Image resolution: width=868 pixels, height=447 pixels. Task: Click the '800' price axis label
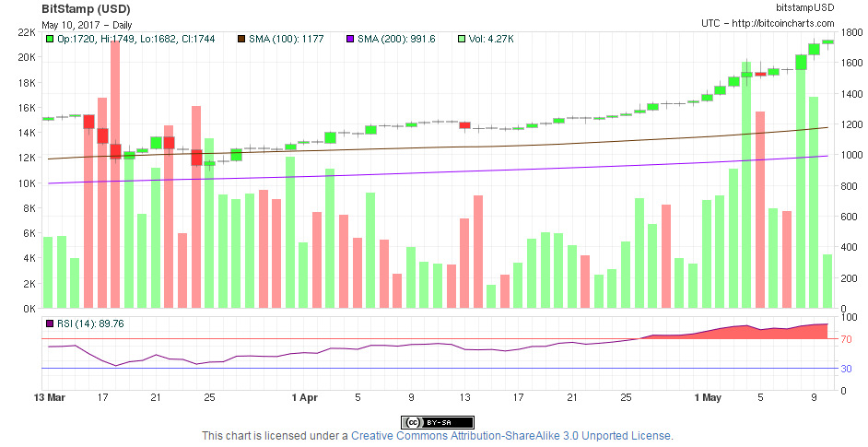point(849,187)
